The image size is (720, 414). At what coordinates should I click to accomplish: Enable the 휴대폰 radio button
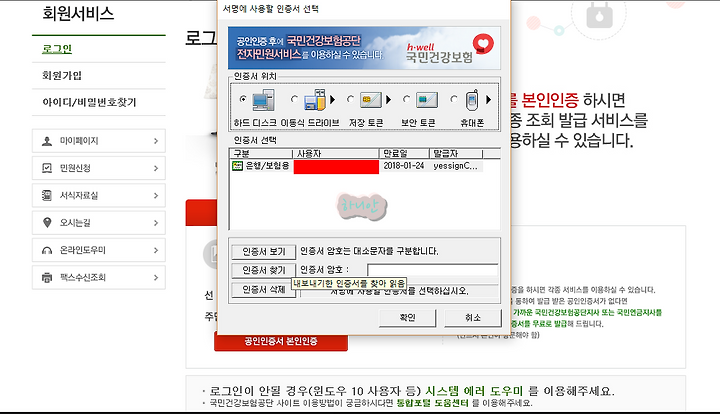click(x=454, y=99)
